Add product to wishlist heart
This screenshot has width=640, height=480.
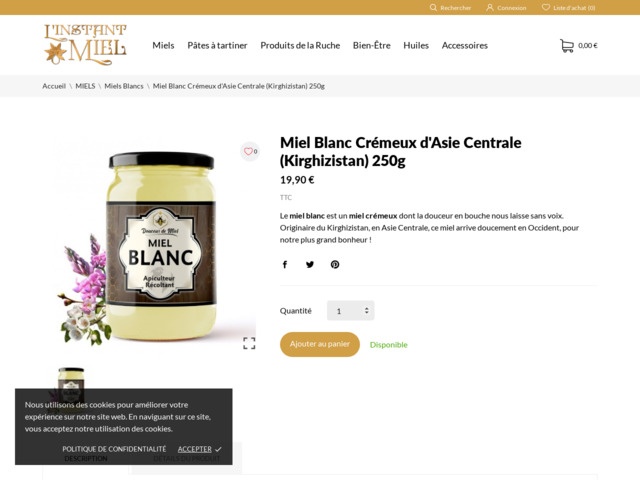coord(248,151)
